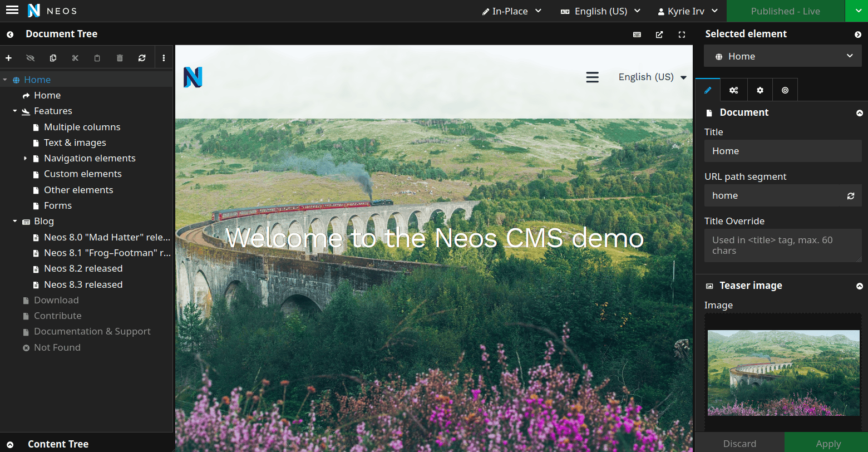This screenshot has width=868, height=452.
Task: Toggle hide document visibility in tree toolbar
Action: pos(31,58)
